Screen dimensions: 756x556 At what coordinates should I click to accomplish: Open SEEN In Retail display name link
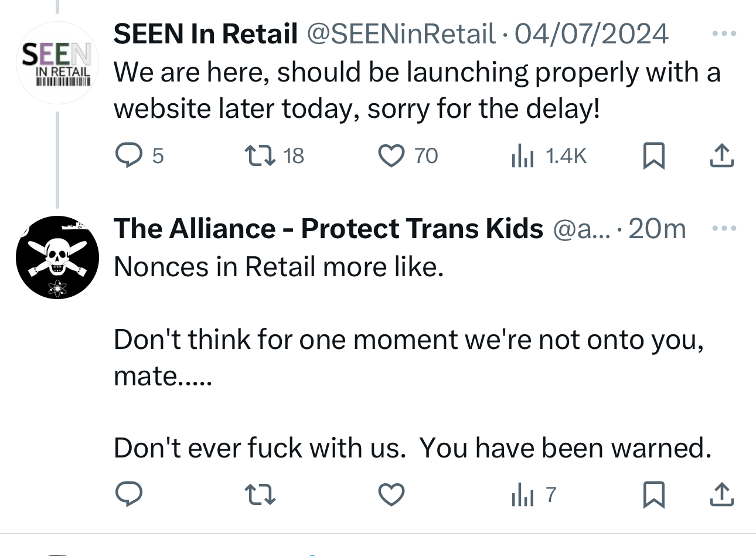pos(206,34)
